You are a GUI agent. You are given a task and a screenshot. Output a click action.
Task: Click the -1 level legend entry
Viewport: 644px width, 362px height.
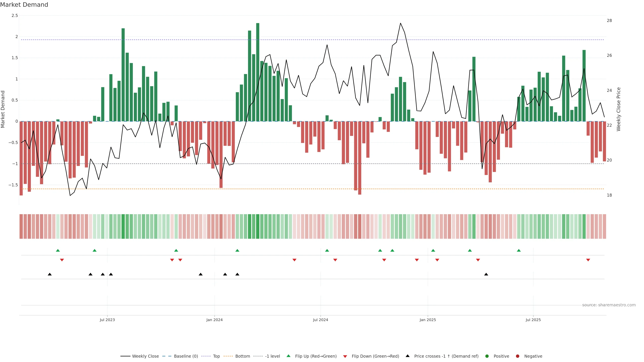point(272,356)
